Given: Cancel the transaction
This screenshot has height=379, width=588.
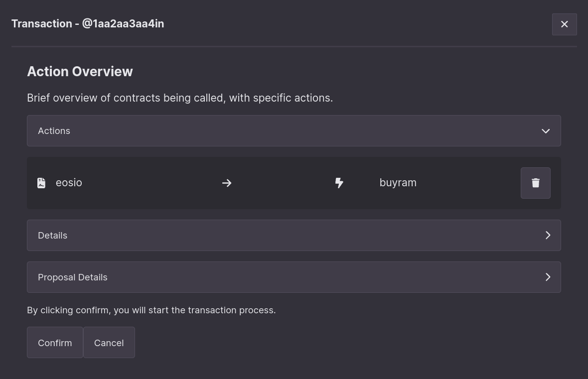Looking at the screenshot, I should [x=109, y=342].
